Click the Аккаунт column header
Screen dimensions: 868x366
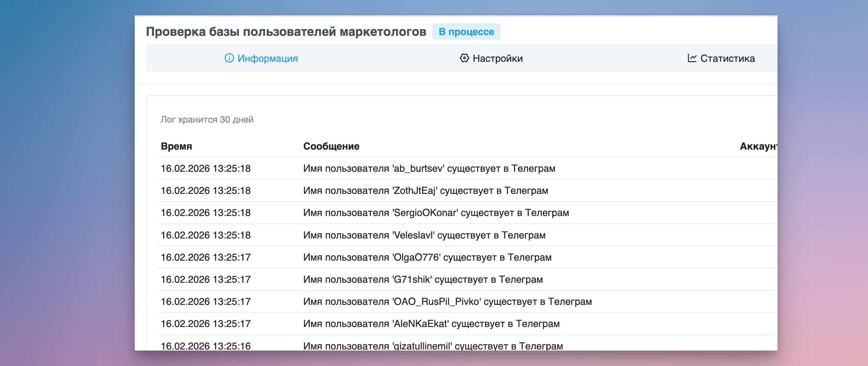[758, 146]
